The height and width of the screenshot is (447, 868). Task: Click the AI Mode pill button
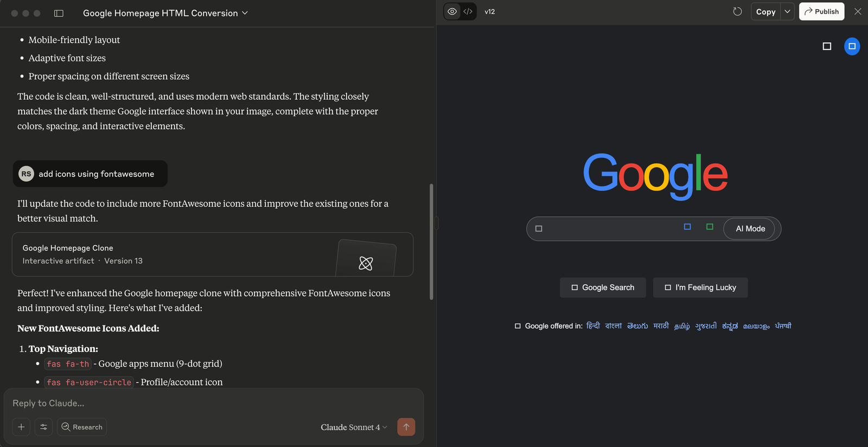[750, 229]
